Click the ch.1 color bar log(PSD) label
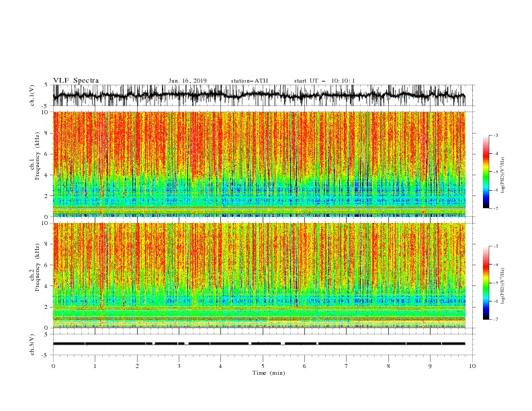532x411 pixels. (502, 175)
